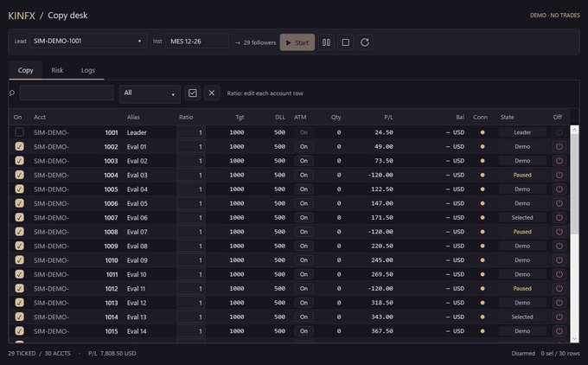This screenshot has width=588, height=365.
Task: Click the stop square icon in the toolbar
Action: [x=345, y=42]
